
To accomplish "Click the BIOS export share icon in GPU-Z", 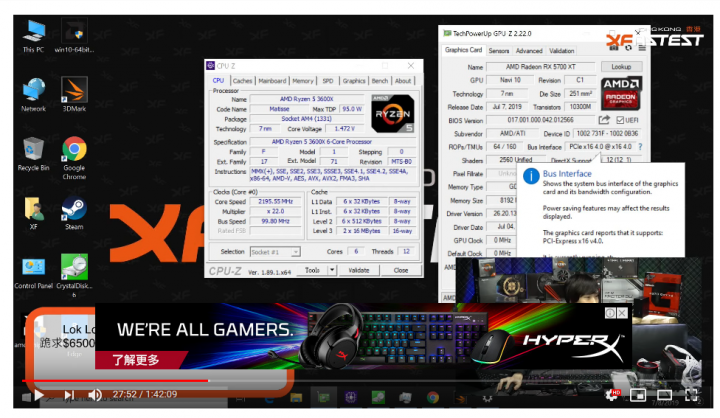I will (604, 120).
